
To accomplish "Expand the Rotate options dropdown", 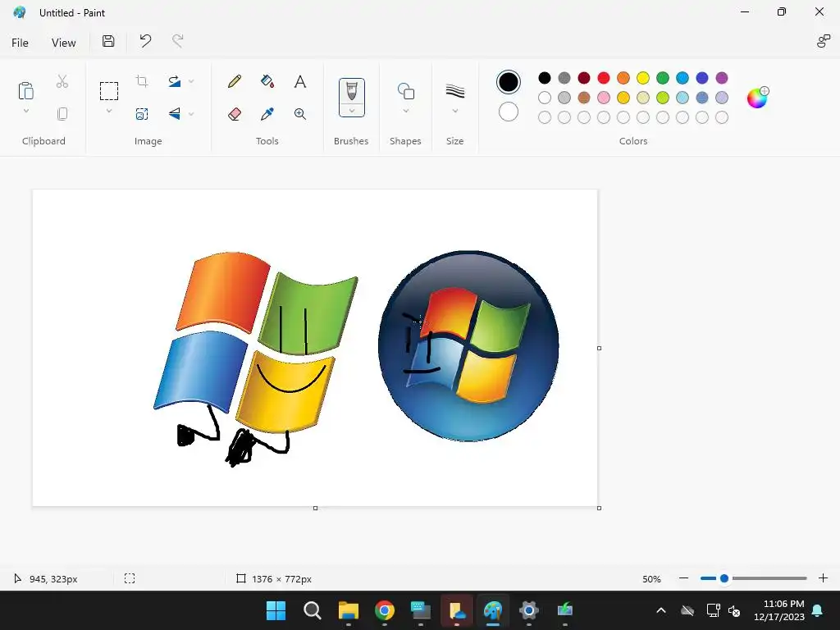I will 191,81.
